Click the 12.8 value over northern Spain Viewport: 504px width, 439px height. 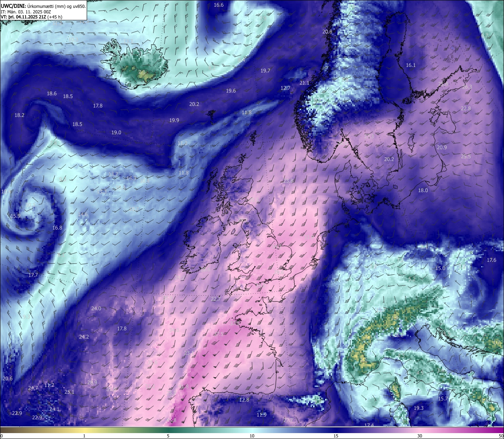click(x=244, y=400)
